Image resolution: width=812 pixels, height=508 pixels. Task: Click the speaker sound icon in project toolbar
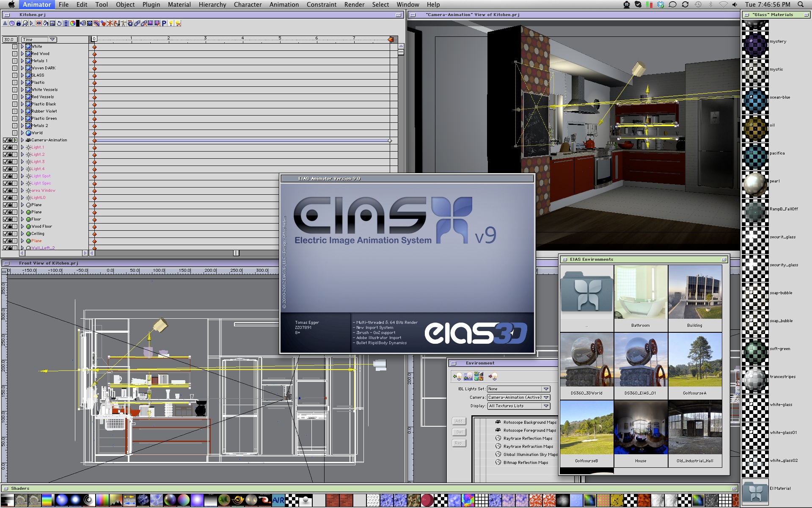tap(83, 23)
